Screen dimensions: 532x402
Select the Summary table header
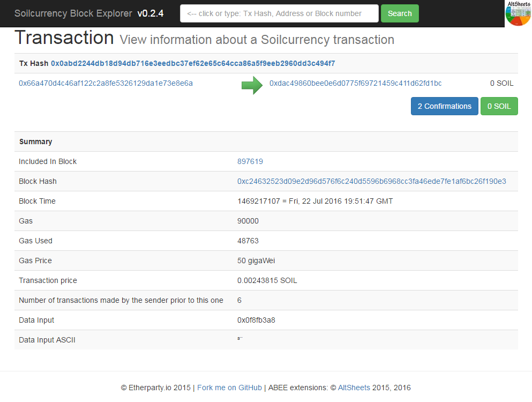click(35, 142)
